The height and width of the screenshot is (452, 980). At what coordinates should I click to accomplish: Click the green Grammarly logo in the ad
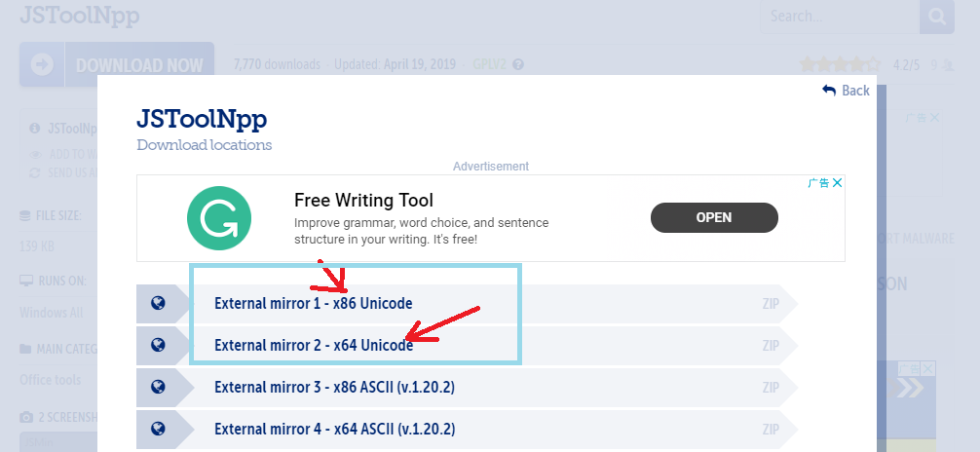click(x=219, y=218)
